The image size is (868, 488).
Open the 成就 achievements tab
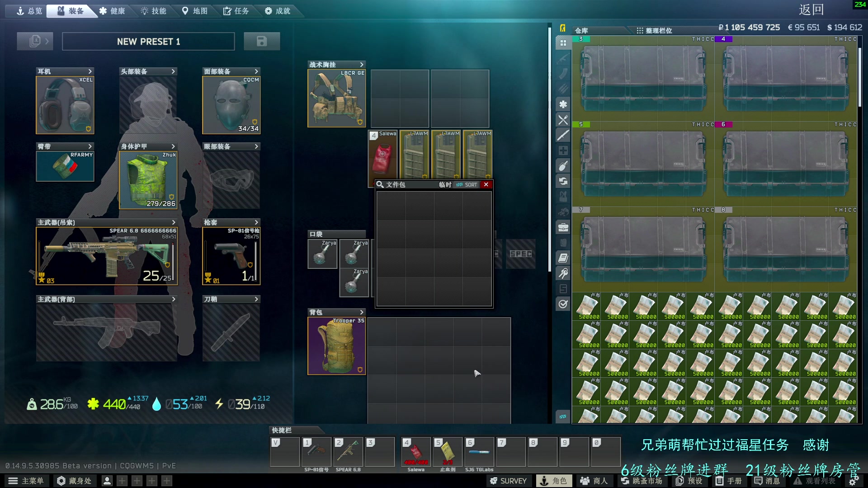tap(278, 11)
